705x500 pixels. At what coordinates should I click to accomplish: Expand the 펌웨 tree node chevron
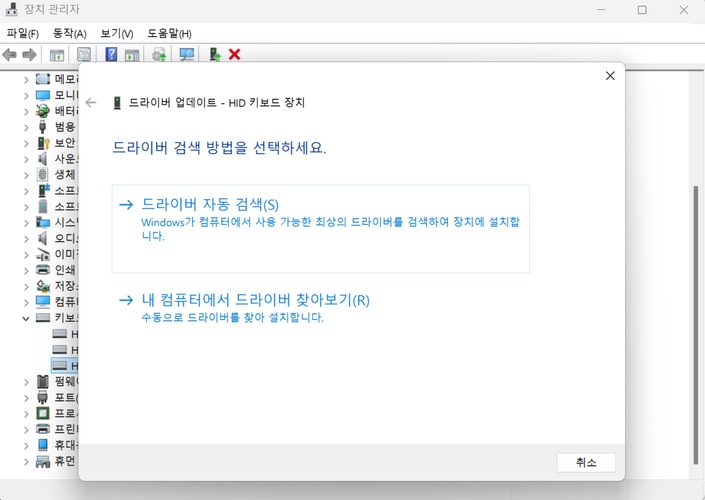[26, 382]
